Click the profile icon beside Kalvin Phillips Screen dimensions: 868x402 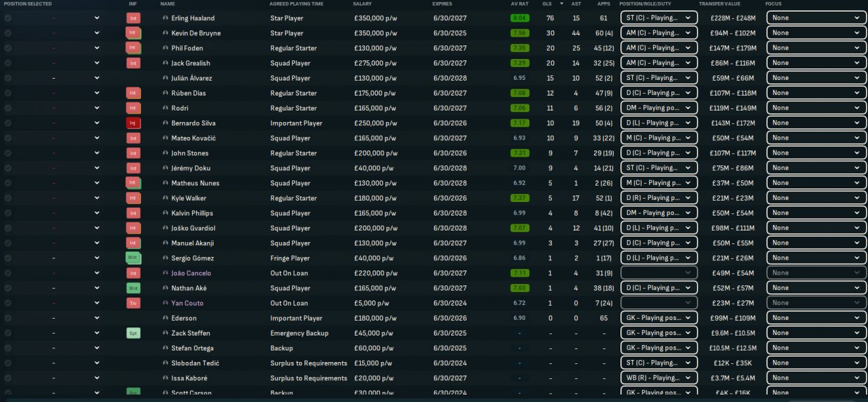pyautogui.click(x=165, y=213)
